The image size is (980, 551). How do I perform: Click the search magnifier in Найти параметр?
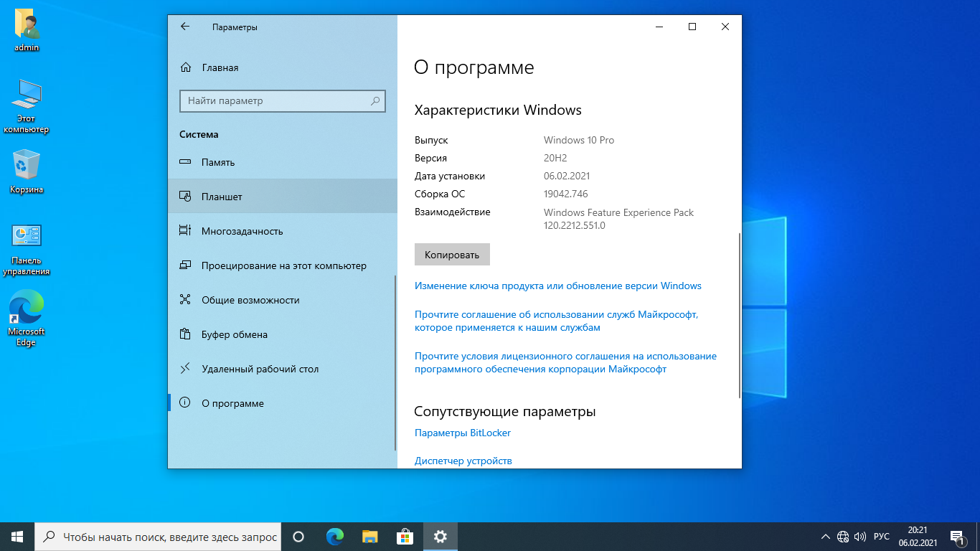click(374, 101)
